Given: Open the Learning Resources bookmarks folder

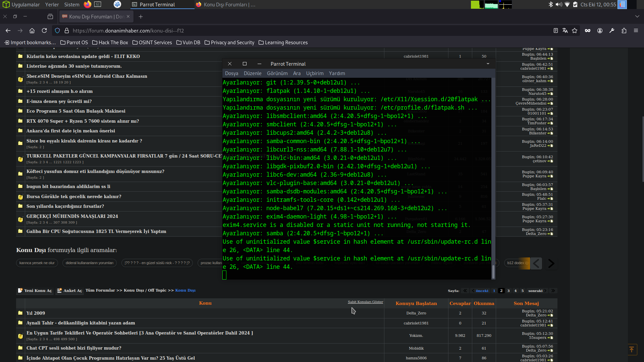Looking at the screenshot, I should [x=283, y=43].
